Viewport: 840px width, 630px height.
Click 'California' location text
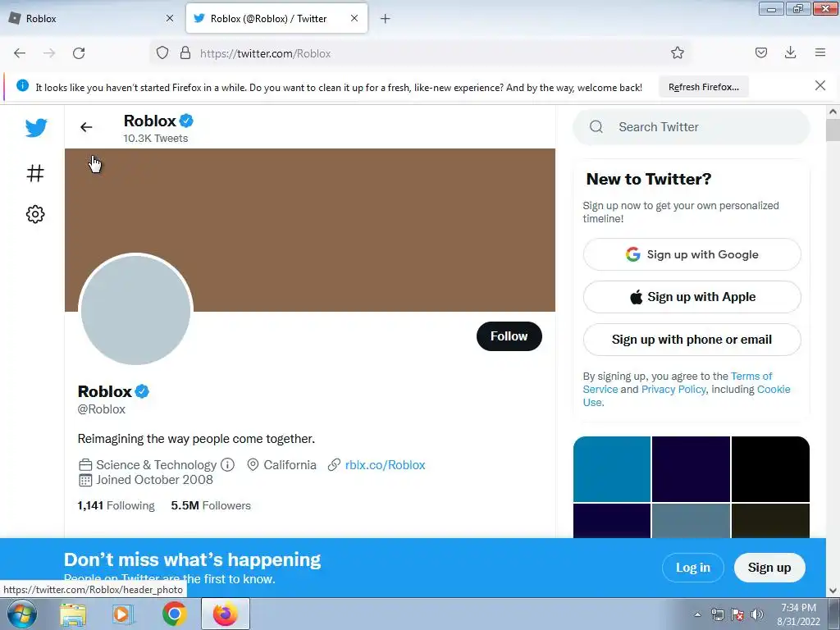pos(290,464)
